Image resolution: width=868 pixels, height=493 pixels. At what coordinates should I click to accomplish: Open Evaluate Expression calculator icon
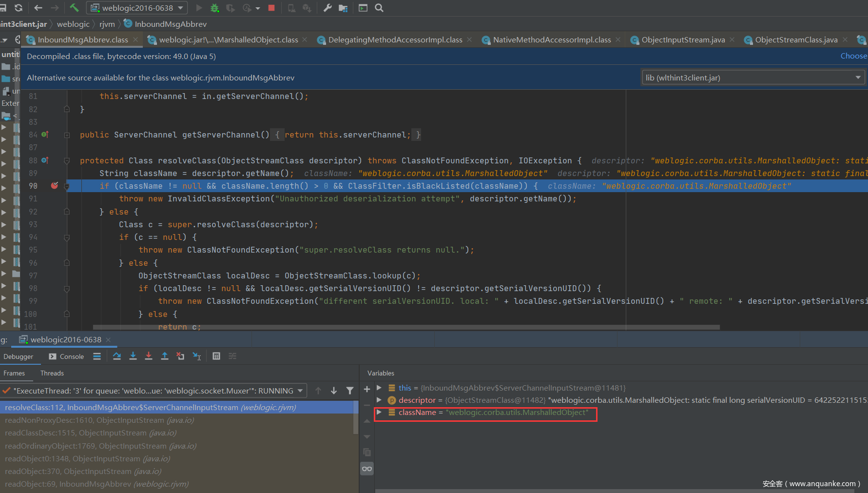(216, 356)
